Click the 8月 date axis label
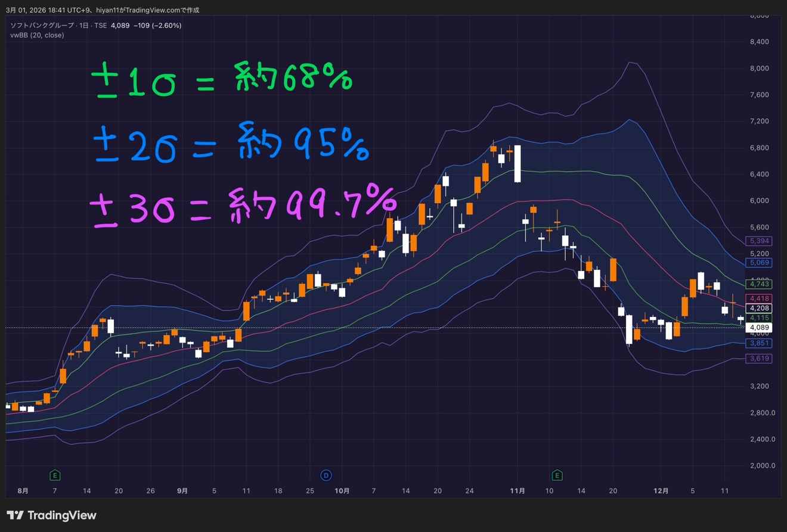 pos(23,491)
